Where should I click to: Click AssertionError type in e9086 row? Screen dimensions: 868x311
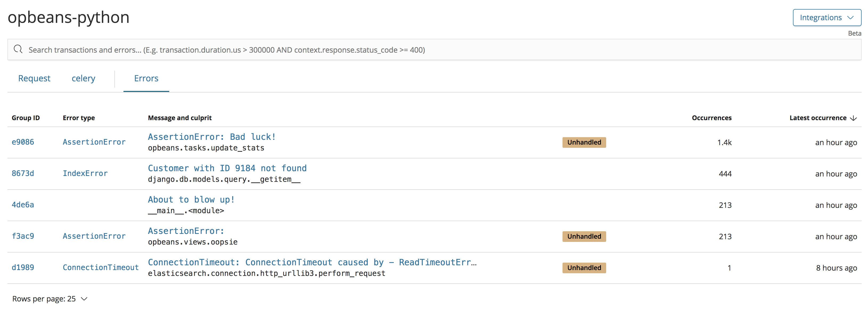tap(94, 142)
